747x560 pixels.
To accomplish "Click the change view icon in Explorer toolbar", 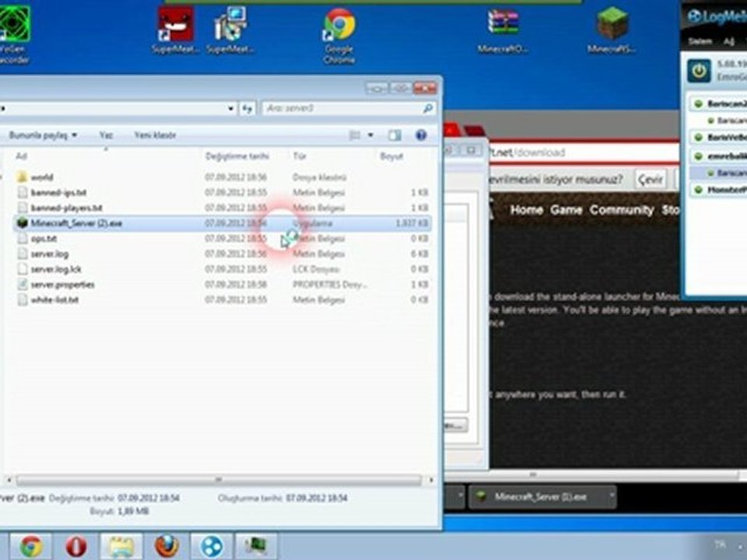I will coord(355,135).
